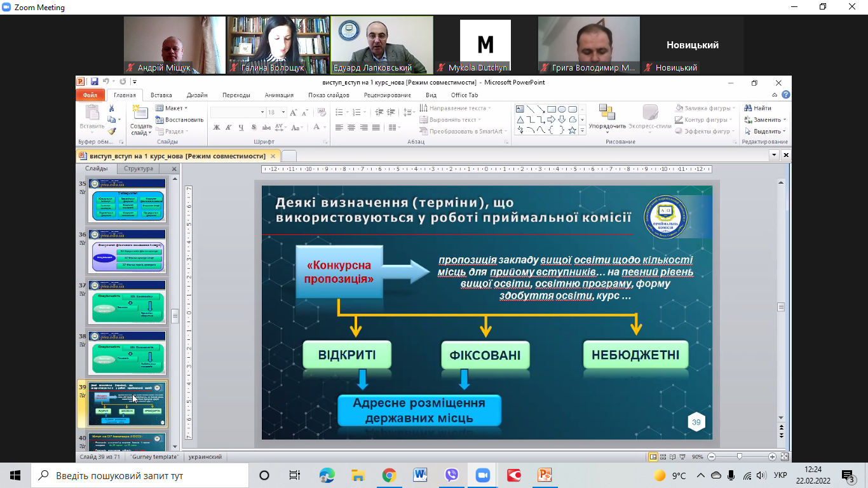Toggle center text alignment
This screenshot has width=868, height=488.
(x=351, y=128)
